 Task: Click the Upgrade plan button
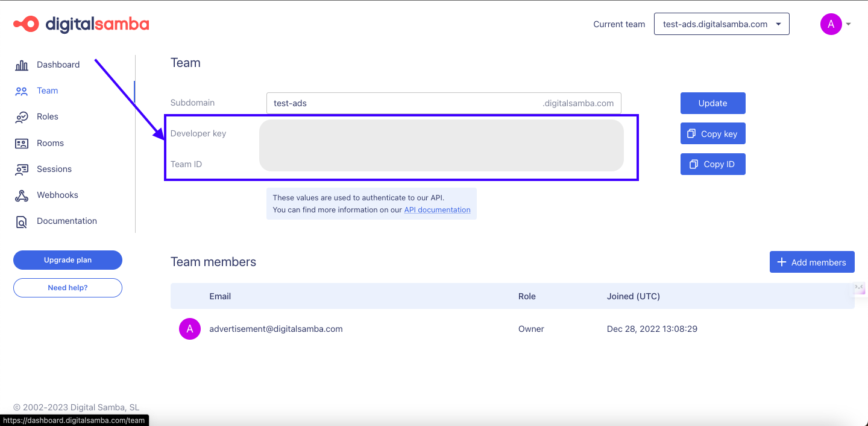point(68,260)
